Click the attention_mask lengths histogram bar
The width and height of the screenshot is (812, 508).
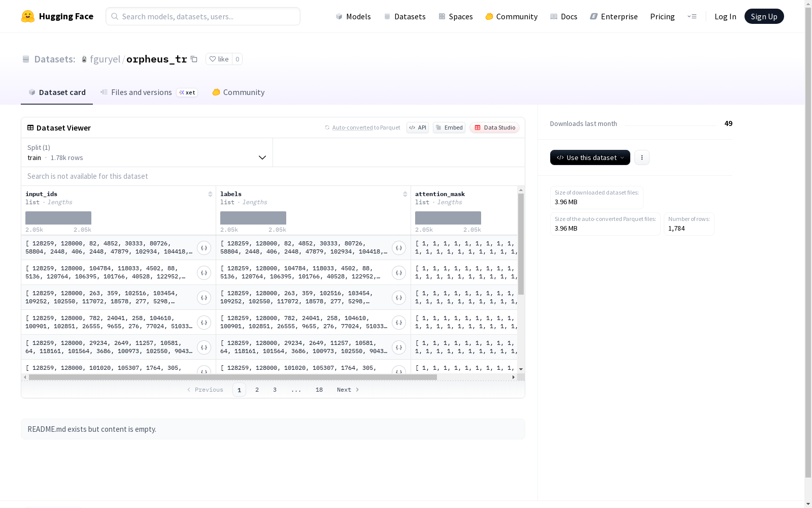(448, 218)
